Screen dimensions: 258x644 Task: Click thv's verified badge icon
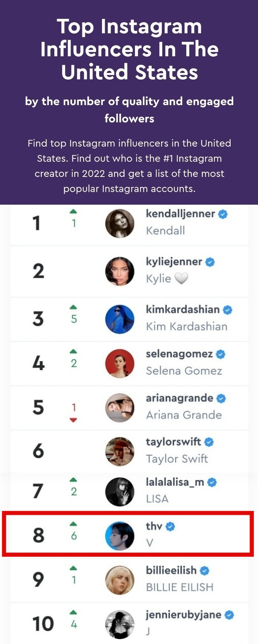coord(170,526)
